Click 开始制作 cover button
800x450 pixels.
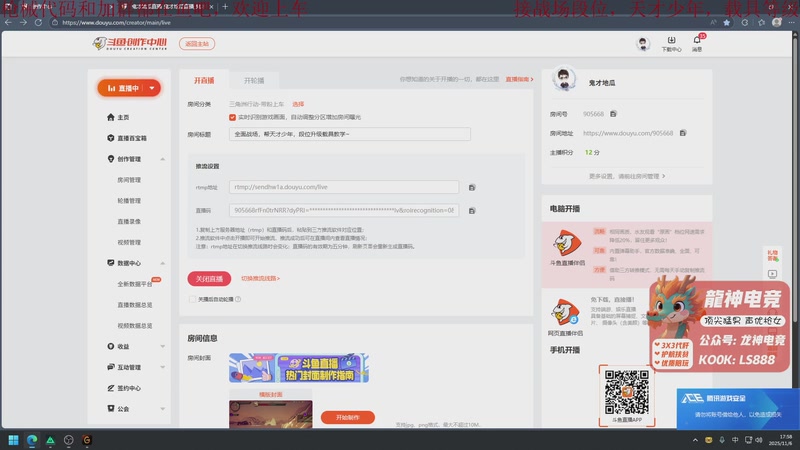click(x=347, y=417)
